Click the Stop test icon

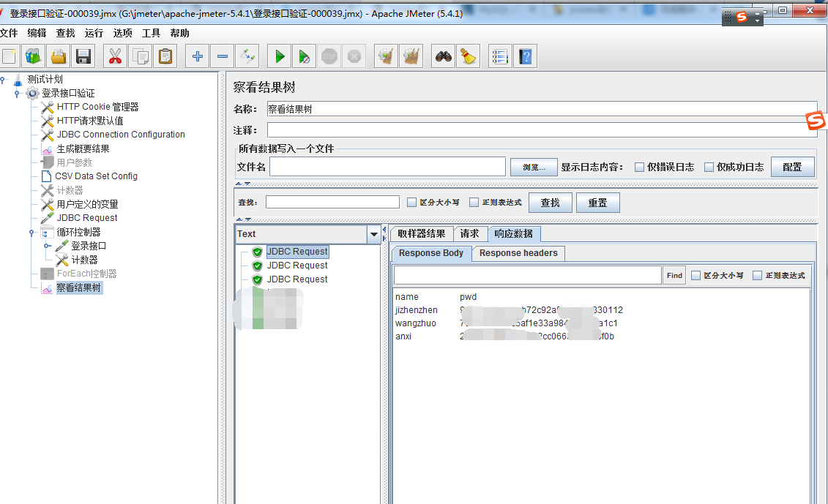(x=329, y=56)
